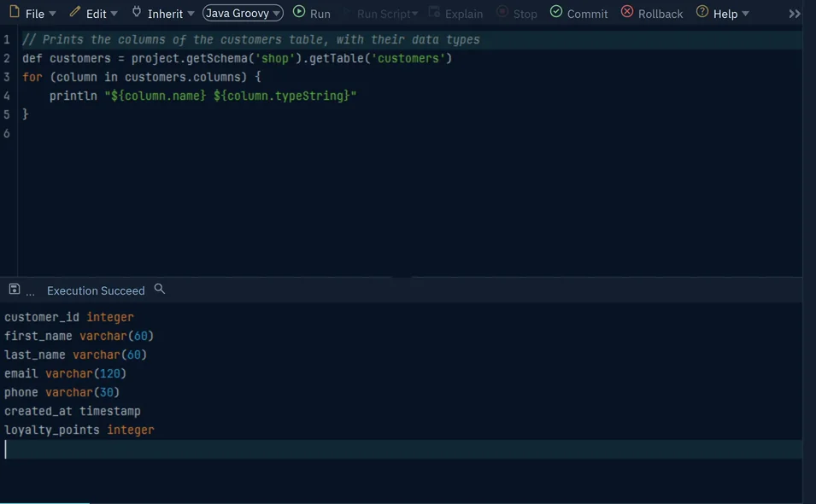This screenshot has height=504, width=816.
Task: Click the Explain plan icon
Action: pyautogui.click(x=434, y=11)
